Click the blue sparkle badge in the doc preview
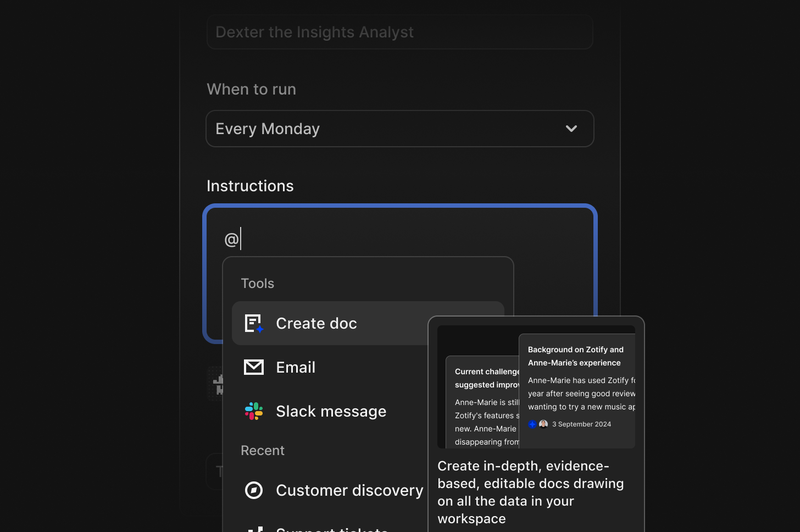800x532 pixels. pos(532,424)
